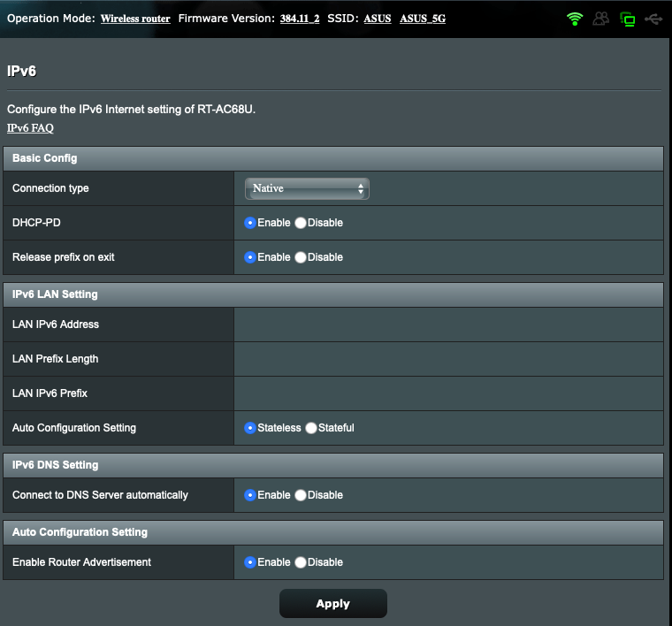Enable Release prefix on exit

pos(250,257)
